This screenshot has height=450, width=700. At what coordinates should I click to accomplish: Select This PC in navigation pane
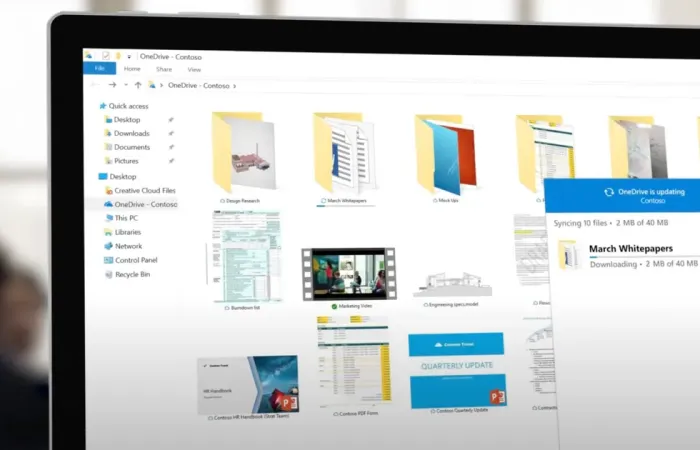pos(121,218)
